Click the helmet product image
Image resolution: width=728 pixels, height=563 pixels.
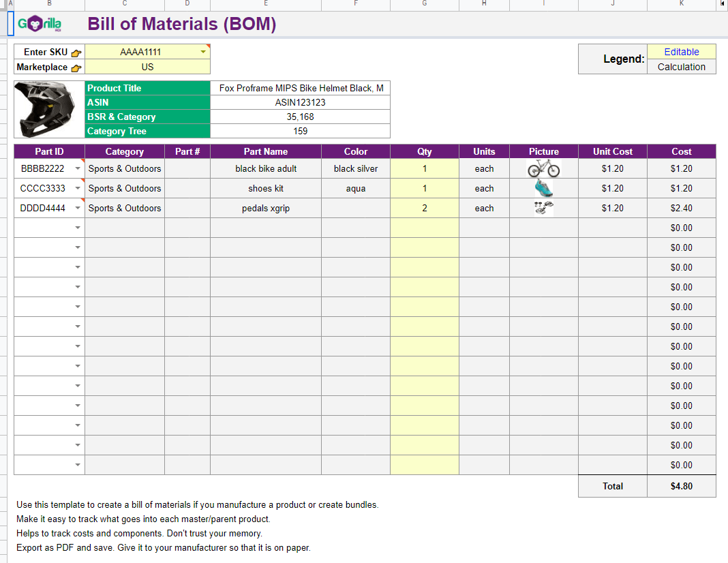[46, 109]
